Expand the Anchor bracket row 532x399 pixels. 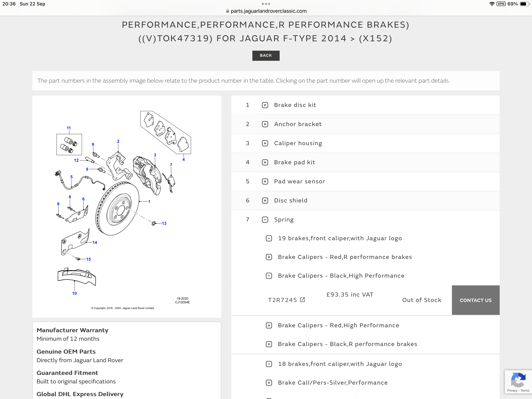[x=265, y=124]
